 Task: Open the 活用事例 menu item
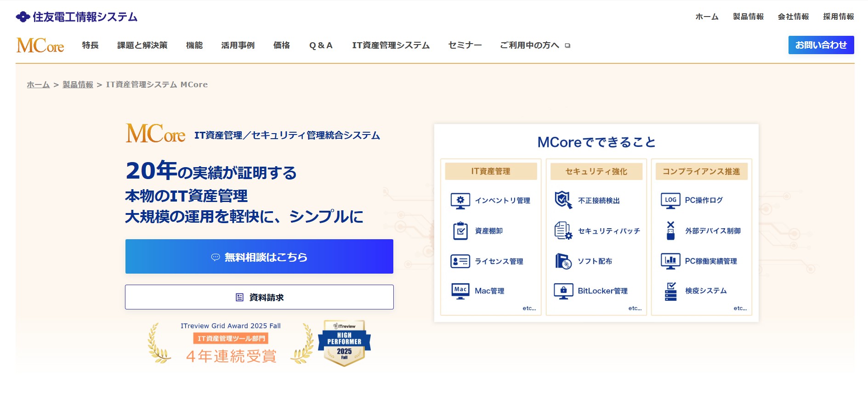tap(238, 45)
